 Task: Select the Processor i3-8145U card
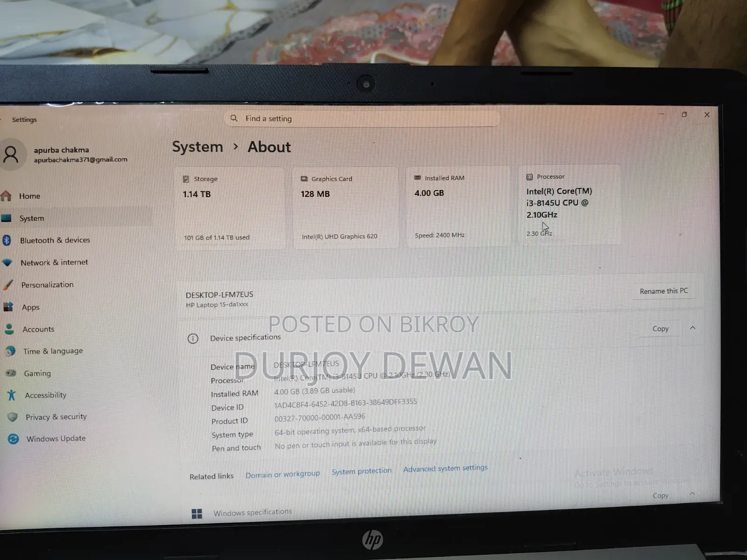pyautogui.click(x=570, y=205)
